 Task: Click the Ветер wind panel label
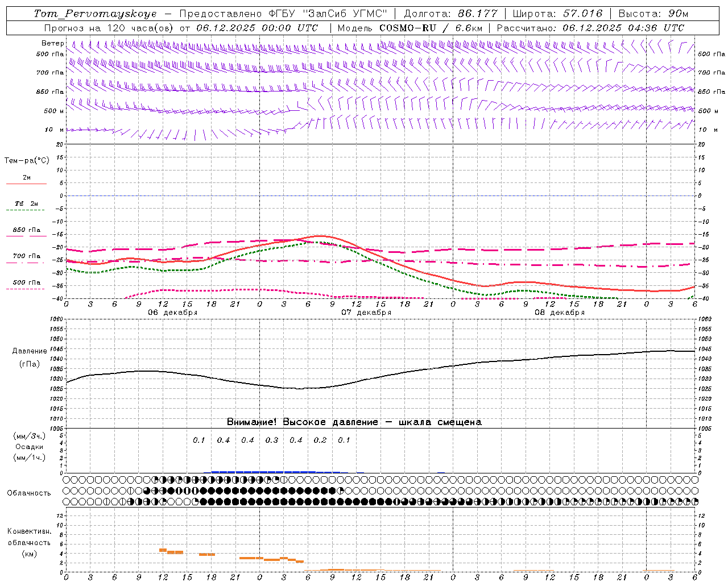pos(53,43)
